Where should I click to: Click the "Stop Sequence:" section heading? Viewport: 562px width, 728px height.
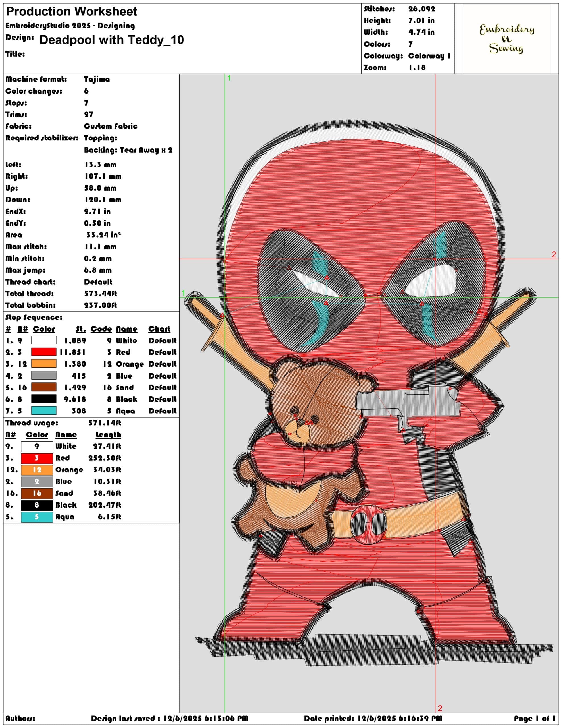[34, 317]
